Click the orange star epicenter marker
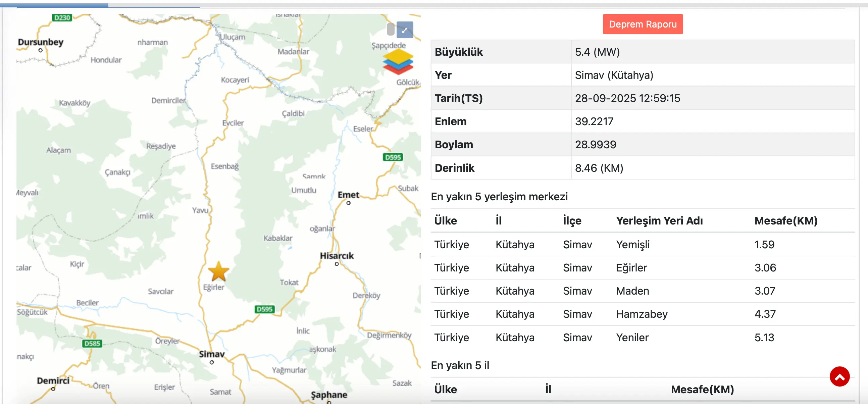Viewport: 868px width, 404px height. 218,271
